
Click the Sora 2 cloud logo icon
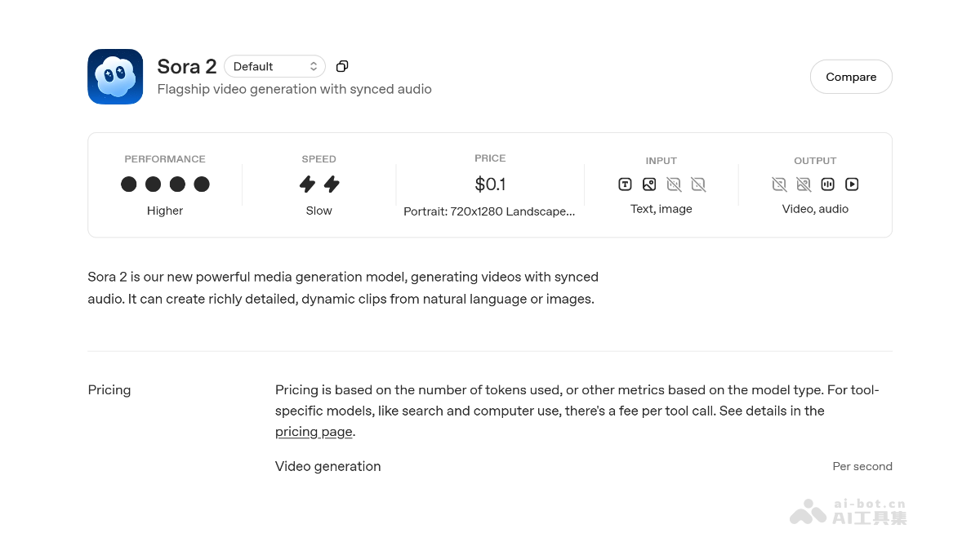[115, 76]
